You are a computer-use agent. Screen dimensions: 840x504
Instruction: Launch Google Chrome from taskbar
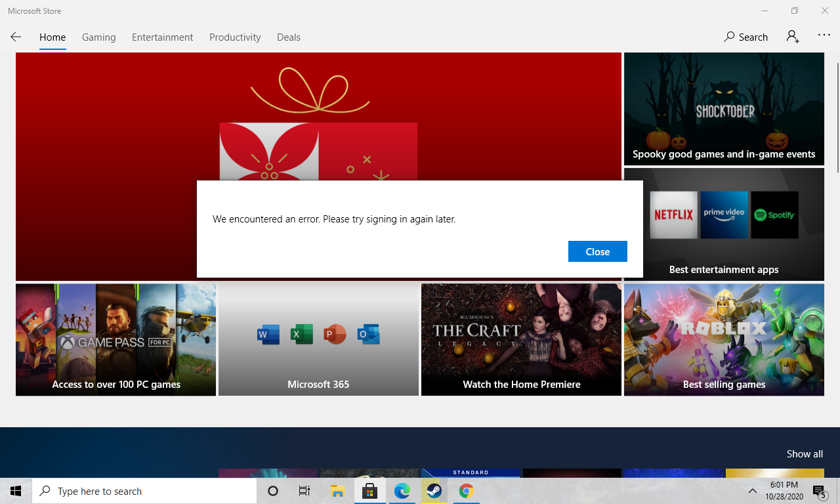tap(466, 491)
